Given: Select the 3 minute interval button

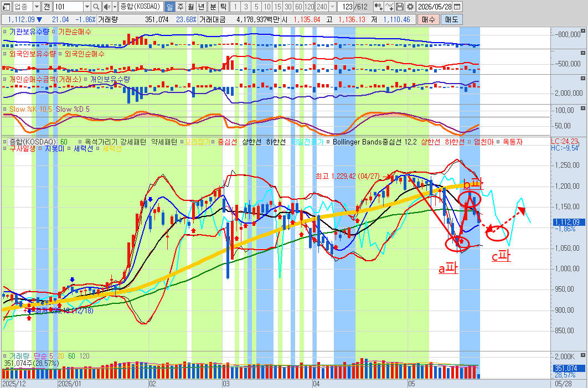Looking at the screenshot, I should coord(246,7).
